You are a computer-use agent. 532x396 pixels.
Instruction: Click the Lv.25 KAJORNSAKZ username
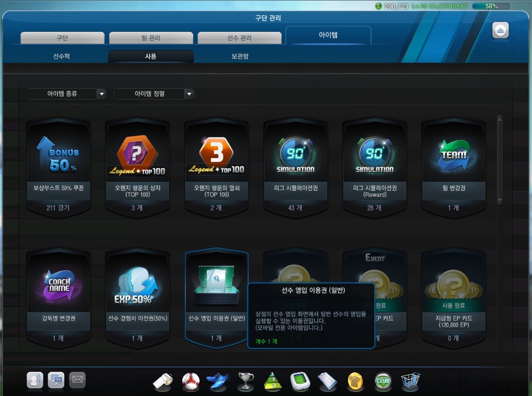pos(439,6)
